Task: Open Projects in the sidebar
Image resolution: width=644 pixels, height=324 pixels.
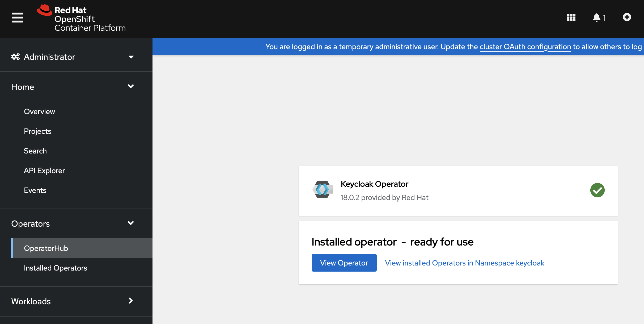Action: coord(37,131)
